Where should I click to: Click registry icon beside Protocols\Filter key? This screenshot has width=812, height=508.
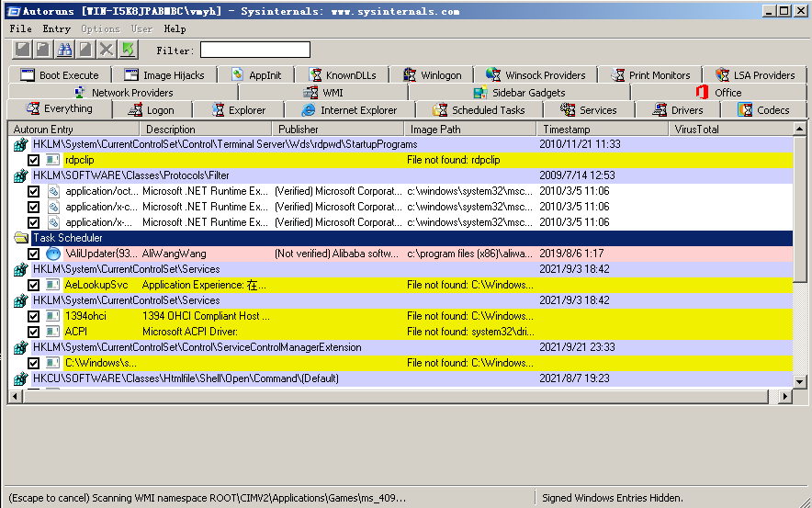click(20, 175)
